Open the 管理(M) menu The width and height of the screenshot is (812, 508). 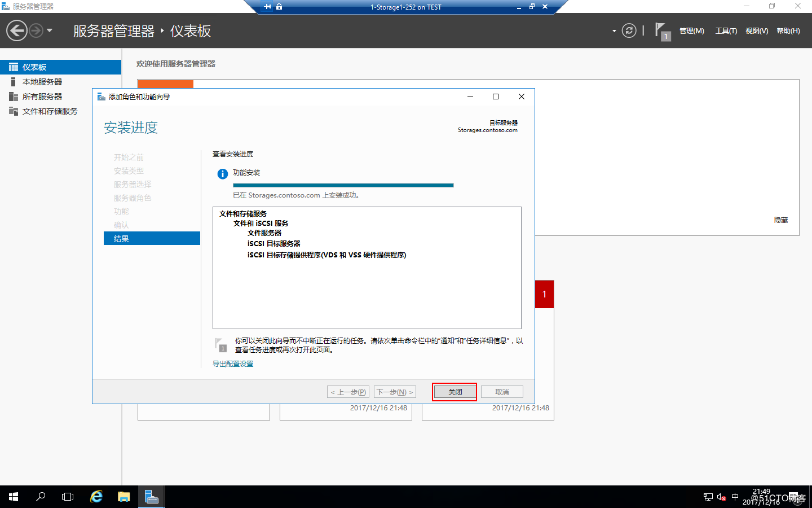coord(691,31)
